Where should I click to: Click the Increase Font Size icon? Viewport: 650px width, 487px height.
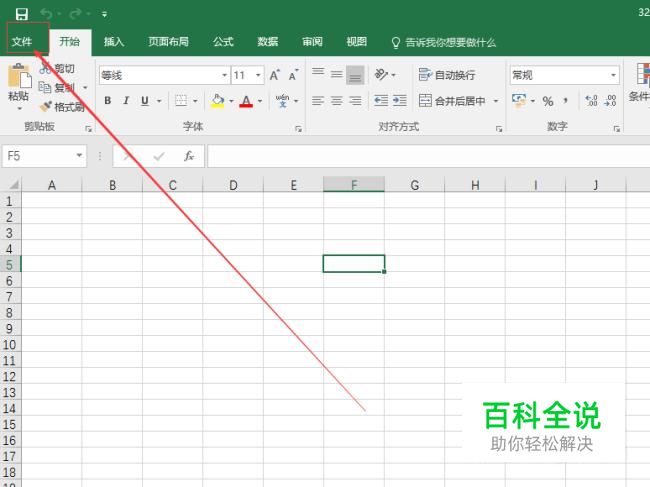[274, 75]
